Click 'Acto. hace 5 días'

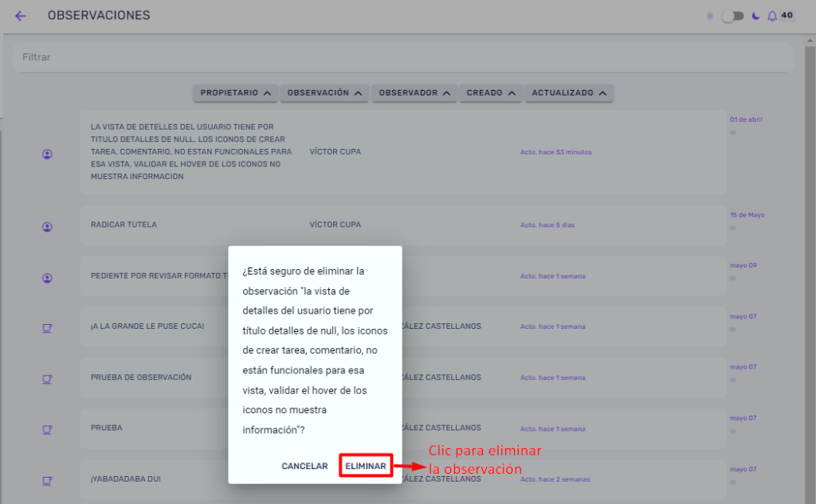(547, 225)
